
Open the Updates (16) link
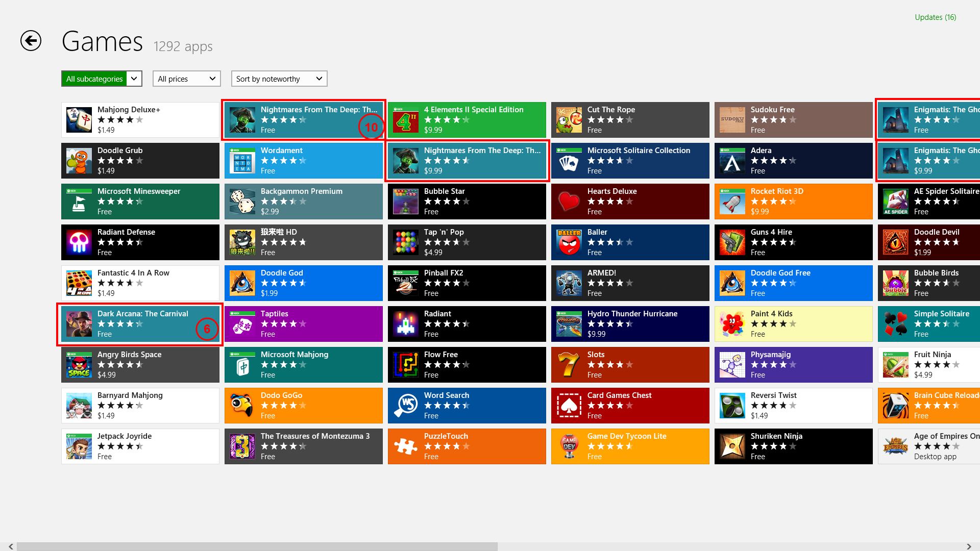pos(935,17)
